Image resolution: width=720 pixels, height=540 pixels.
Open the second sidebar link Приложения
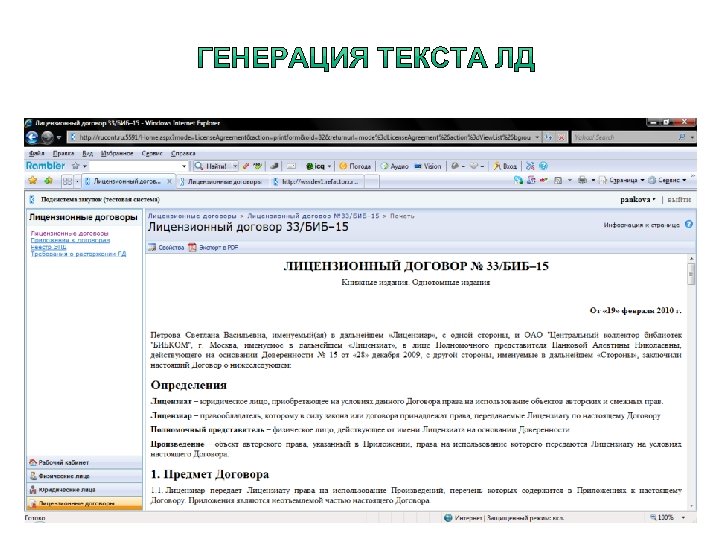pyautogui.click(x=70, y=240)
